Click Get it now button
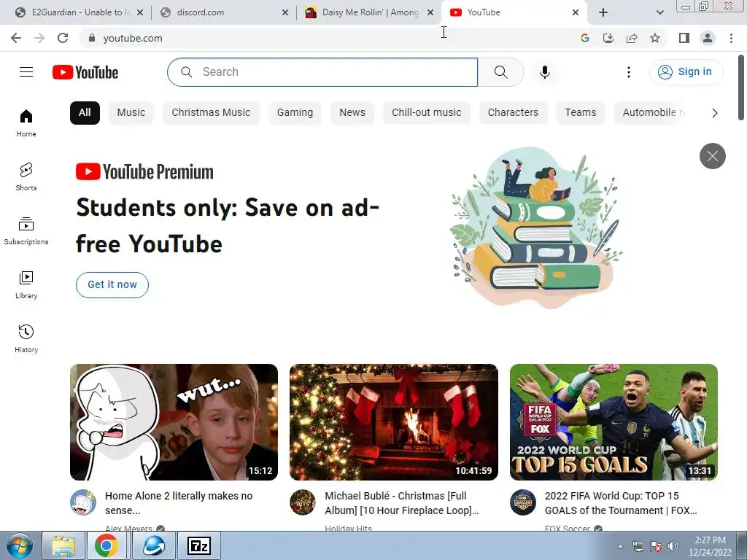 112,285
